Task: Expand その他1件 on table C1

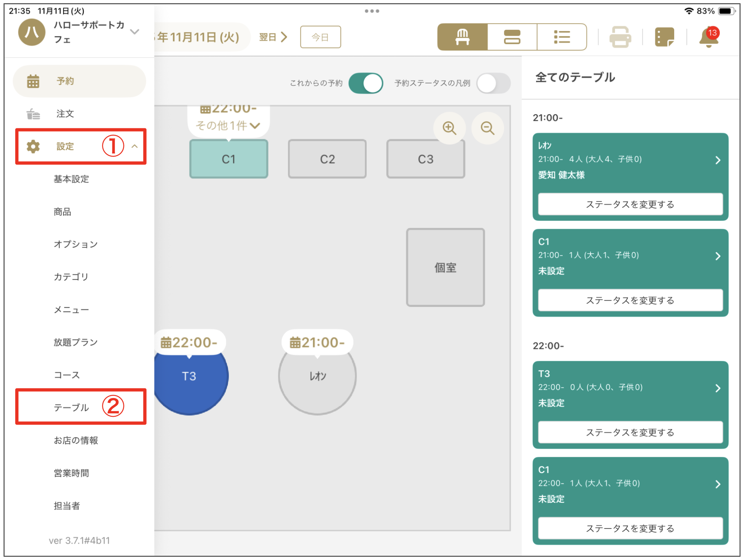Action: (228, 125)
